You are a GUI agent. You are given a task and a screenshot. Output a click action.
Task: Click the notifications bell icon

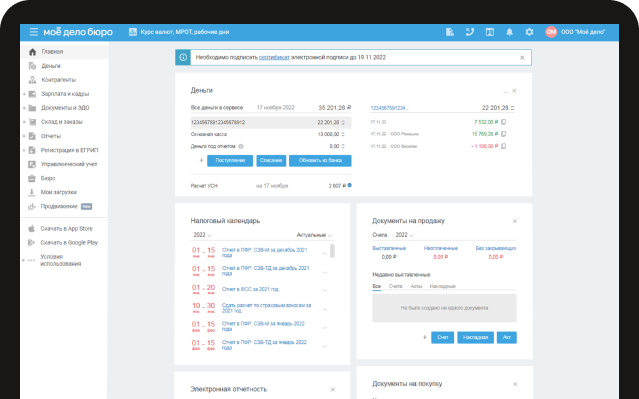click(x=509, y=32)
